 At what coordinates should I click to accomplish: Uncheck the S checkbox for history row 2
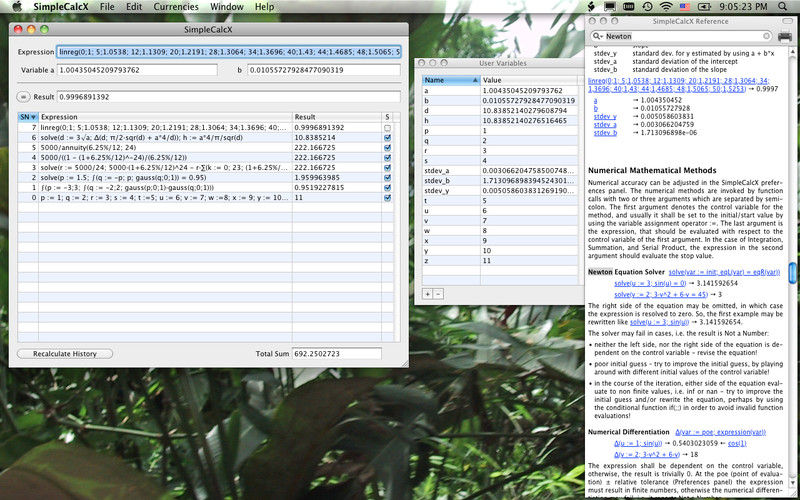[387, 178]
